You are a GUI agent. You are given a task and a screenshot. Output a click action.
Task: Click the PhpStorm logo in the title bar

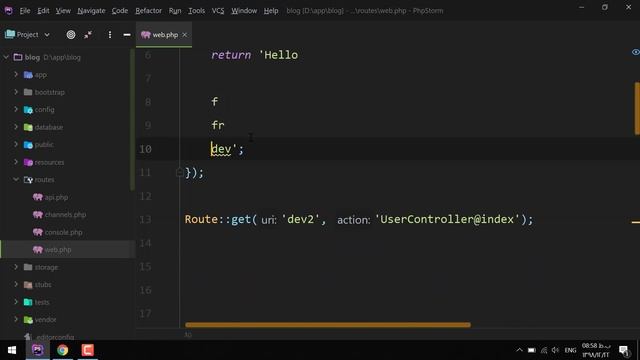(x=9, y=11)
